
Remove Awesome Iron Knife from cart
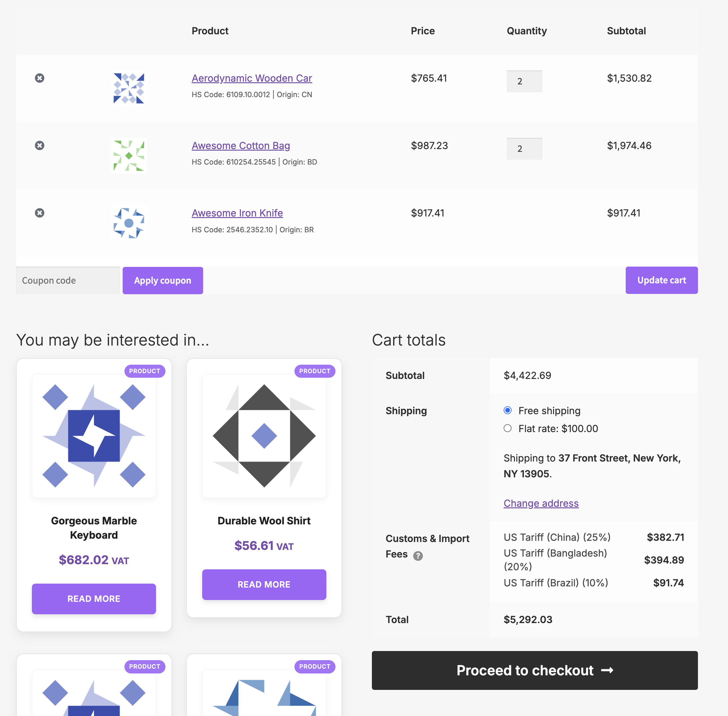(x=39, y=213)
